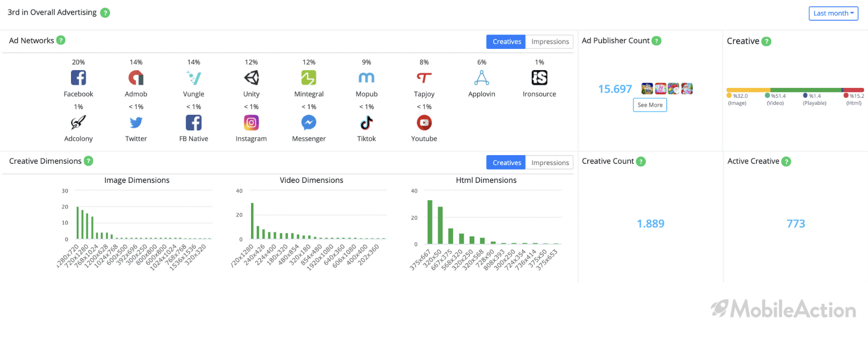Image resolution: width=868 pixels, height=342 pixels.
Task: Click the yellow Image legend dot
Action: pos(729,95)
